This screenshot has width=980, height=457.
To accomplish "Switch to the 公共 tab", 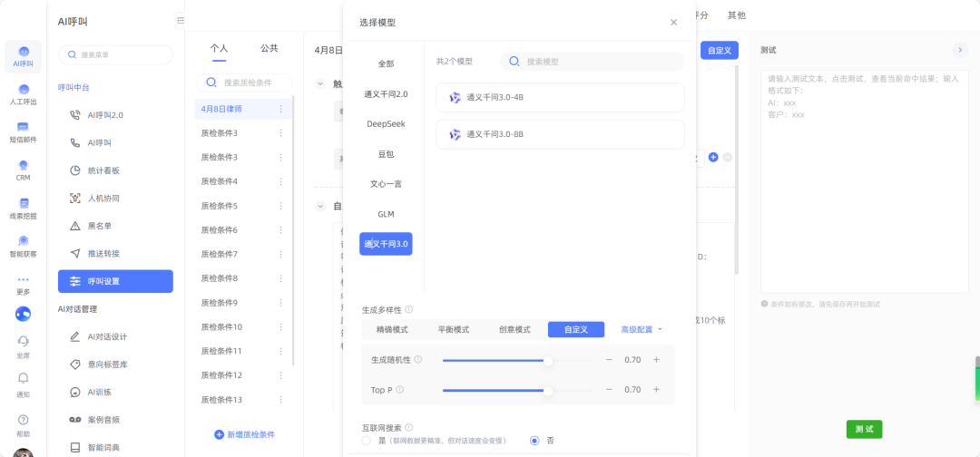I will point(269,48).
